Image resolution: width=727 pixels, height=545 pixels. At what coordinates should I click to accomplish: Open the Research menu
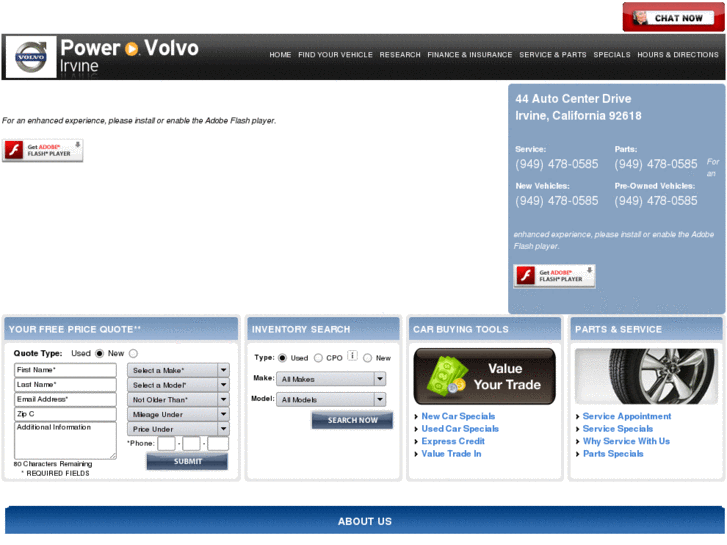tap(400, 55)
